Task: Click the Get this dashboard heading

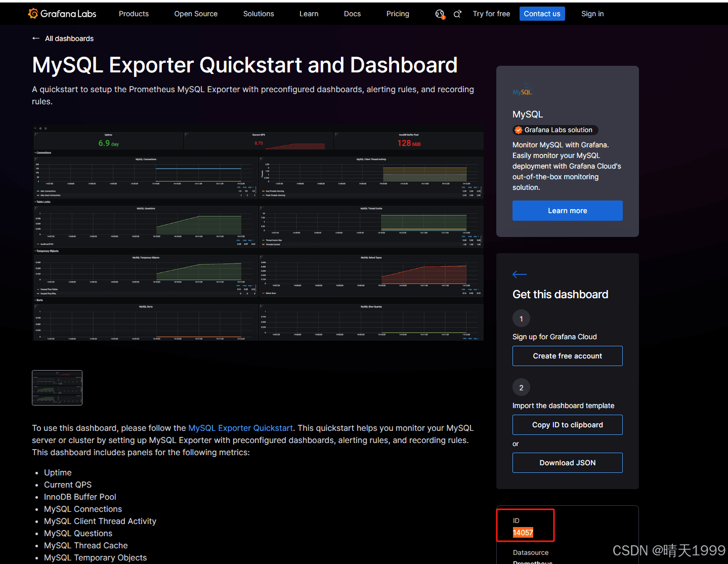Action: [560, 294]
